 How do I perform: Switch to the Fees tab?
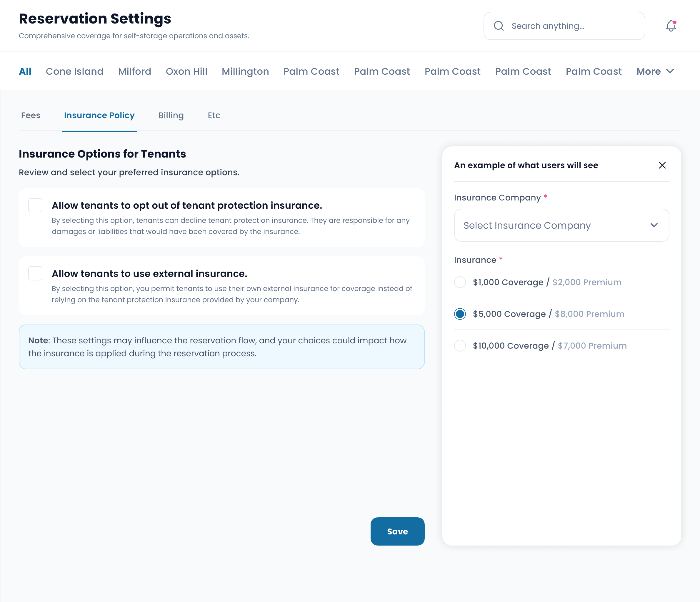(31, 116)
